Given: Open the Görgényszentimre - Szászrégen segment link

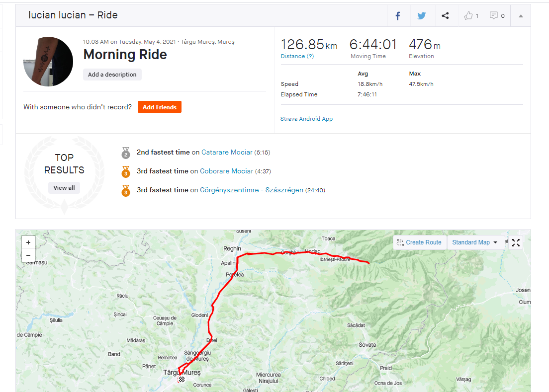Looking at the screenshot, I should pos(251,190).
